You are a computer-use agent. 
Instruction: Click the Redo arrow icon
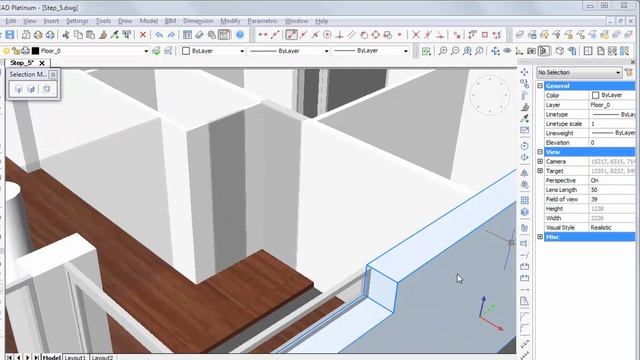[x=171, y=35]
